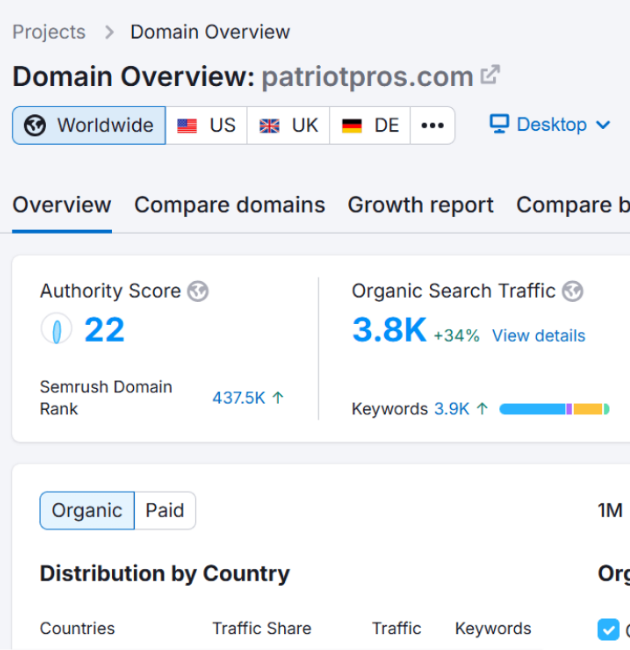Click the orange segment of the keywords bar
This screenshot has height=650, width=630.
click(588, 409)
